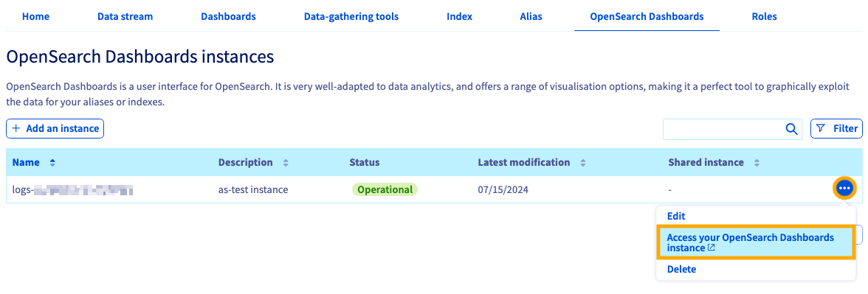Click the search magnifier icon

click(x=791, y=129)
